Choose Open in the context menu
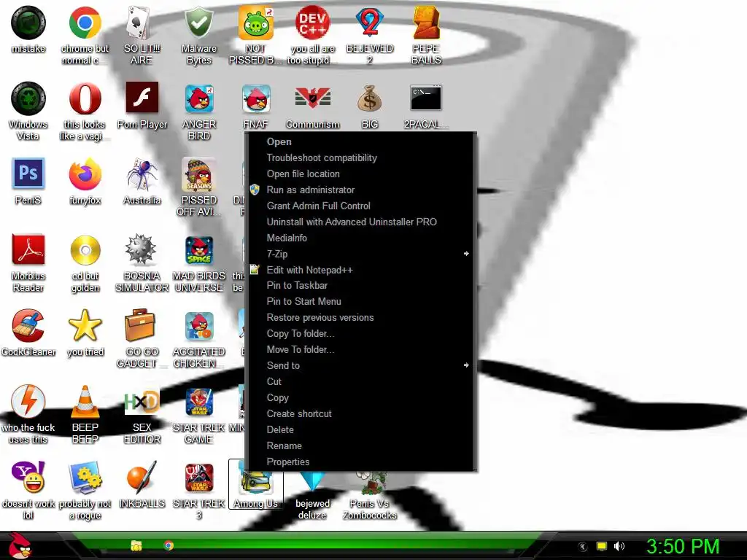Viewport: 747px width, 560px height. (x=360, y=142)
